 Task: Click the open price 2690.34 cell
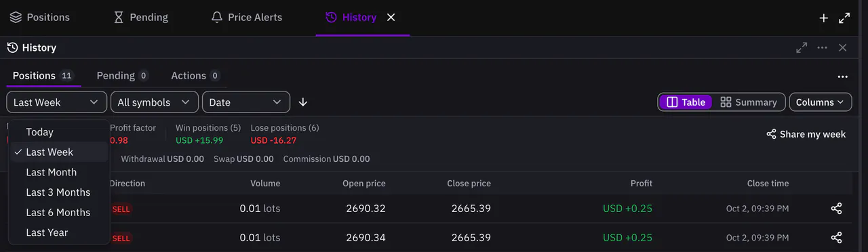[366, 238]
